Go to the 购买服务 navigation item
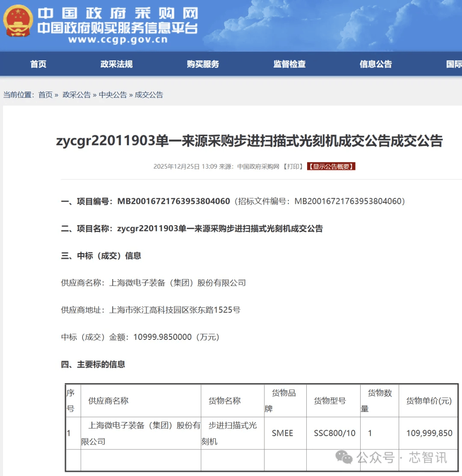Screen dimensions: 462x476 pyautogui.click(x=203, y=64)
